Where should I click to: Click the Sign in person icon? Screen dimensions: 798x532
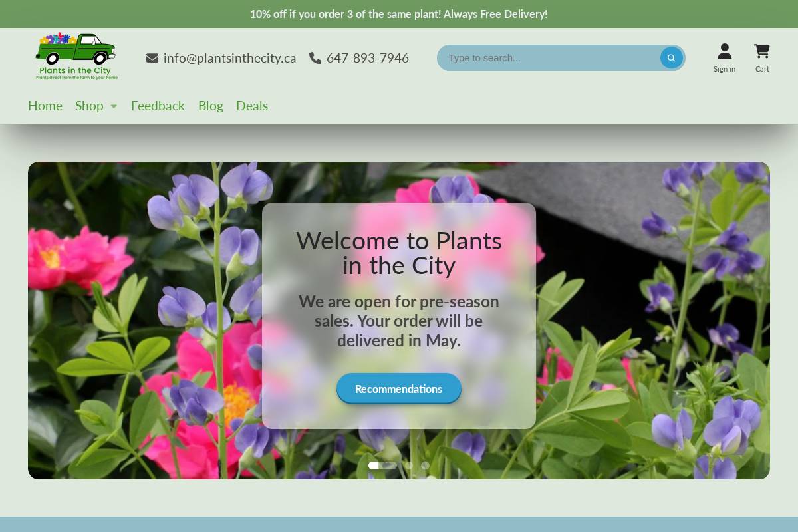click(724, 51)
